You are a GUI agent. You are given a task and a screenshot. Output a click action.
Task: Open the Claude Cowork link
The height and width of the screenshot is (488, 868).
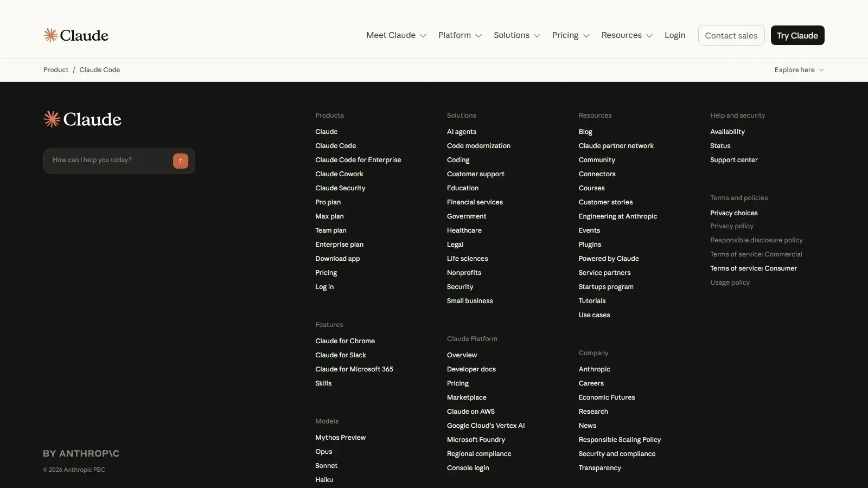tap(339, 174)
